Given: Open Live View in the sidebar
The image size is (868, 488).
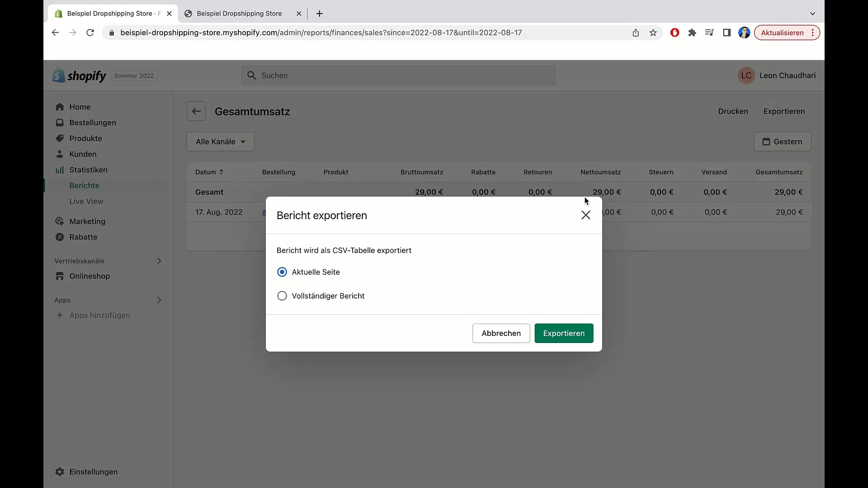Looking at the screenshot, I should [x=86, y=202].
